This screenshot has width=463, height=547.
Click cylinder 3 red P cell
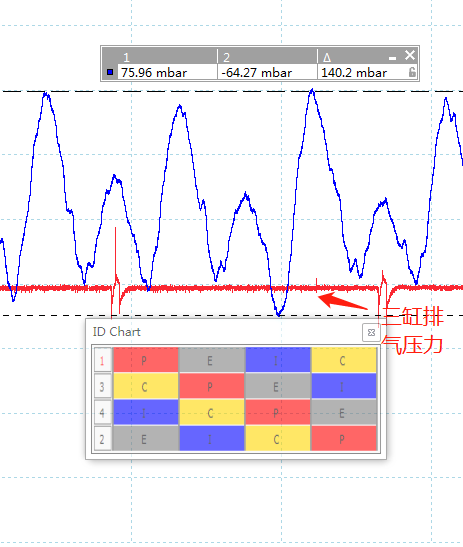click(212, 386)
